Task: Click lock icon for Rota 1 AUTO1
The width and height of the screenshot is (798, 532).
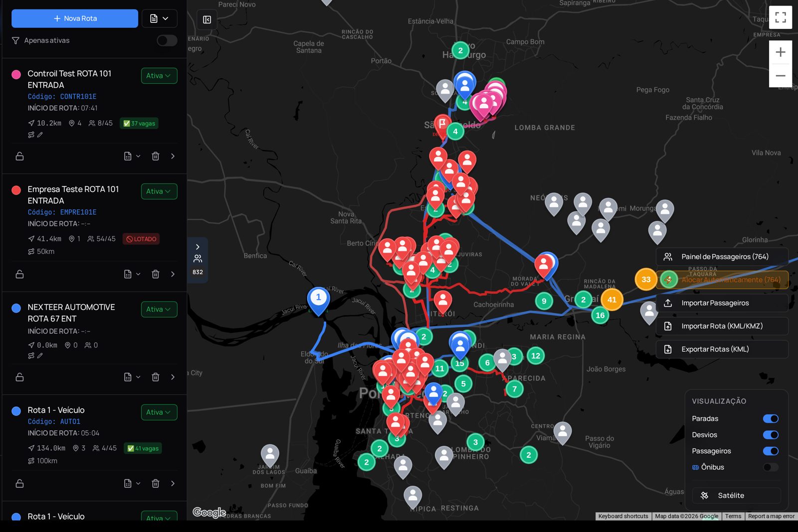Action: pyautogui.click(x=20, y=483)
